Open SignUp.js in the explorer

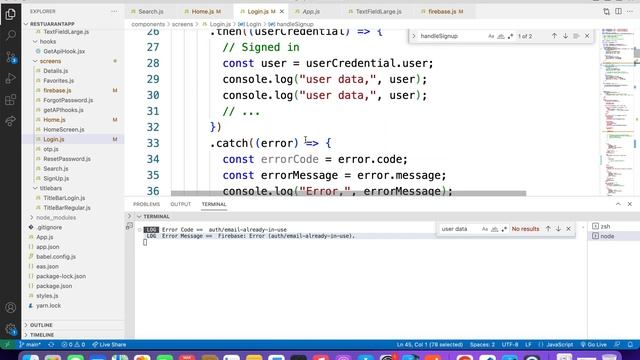(x=56, y=178)
